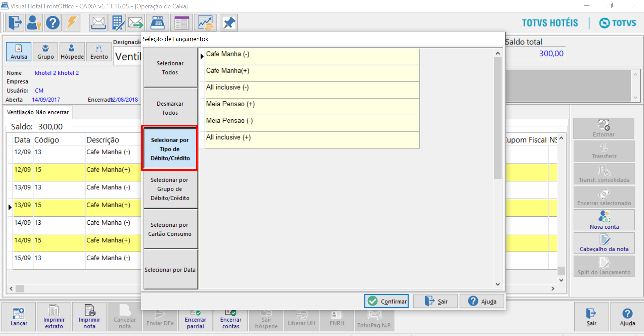
Task: Open the user key permissions icon
Action: [x=34, y=23]
